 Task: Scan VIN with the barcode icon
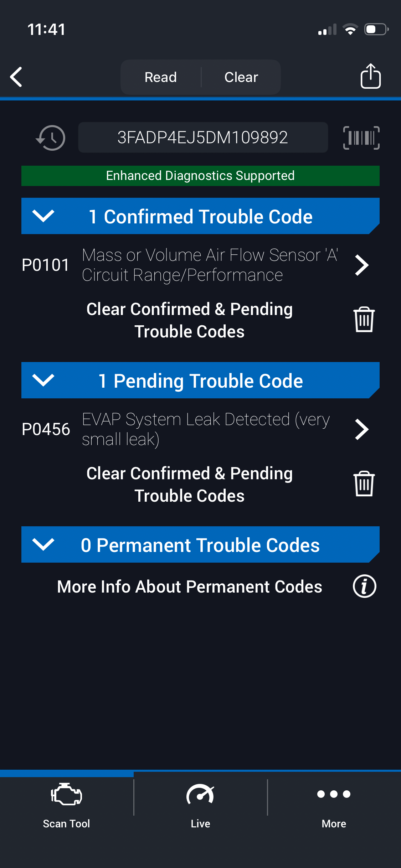[361, 138]
